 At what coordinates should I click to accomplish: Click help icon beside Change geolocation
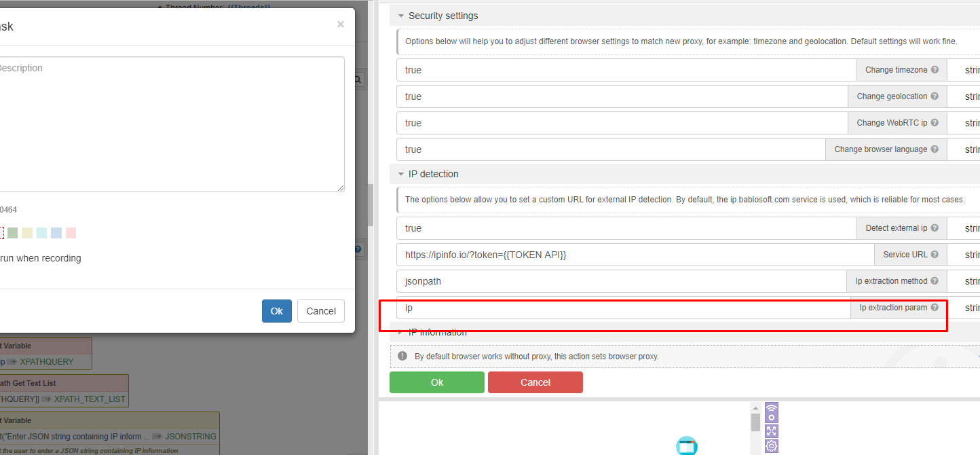pyautogui.click(x=935, y=96)
